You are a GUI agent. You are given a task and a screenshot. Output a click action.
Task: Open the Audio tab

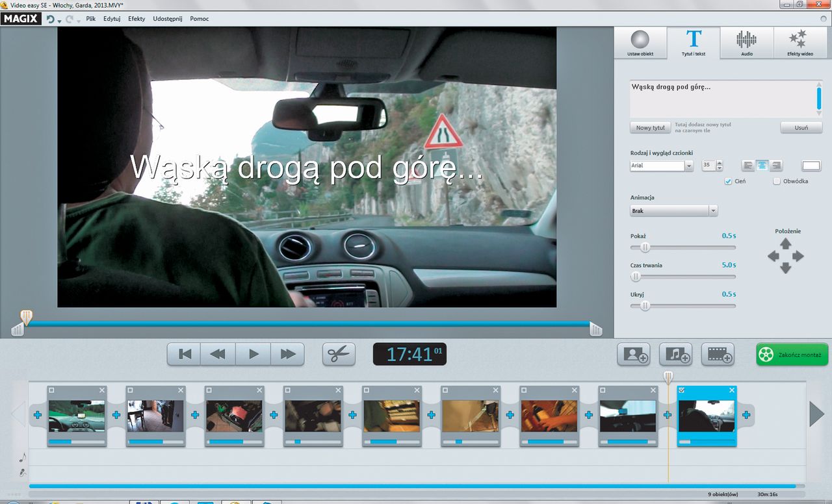click(747, 43)
